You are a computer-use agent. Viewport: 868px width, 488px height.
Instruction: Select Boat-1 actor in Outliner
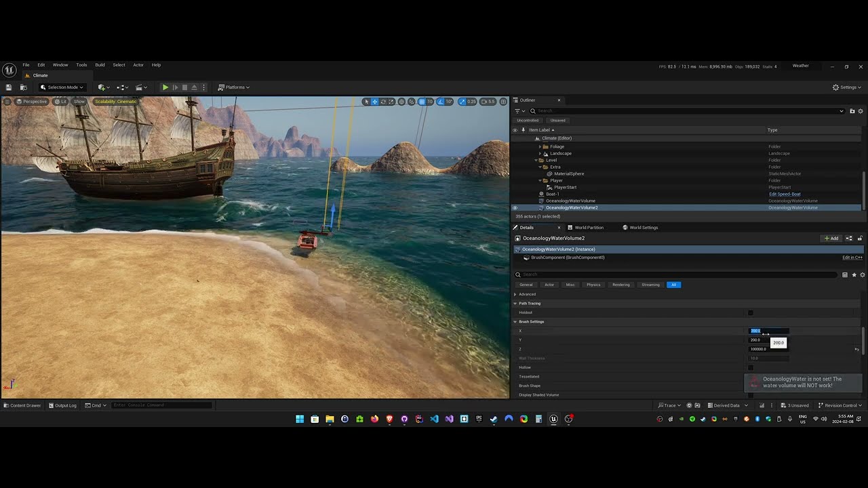(x=553, y=194)
